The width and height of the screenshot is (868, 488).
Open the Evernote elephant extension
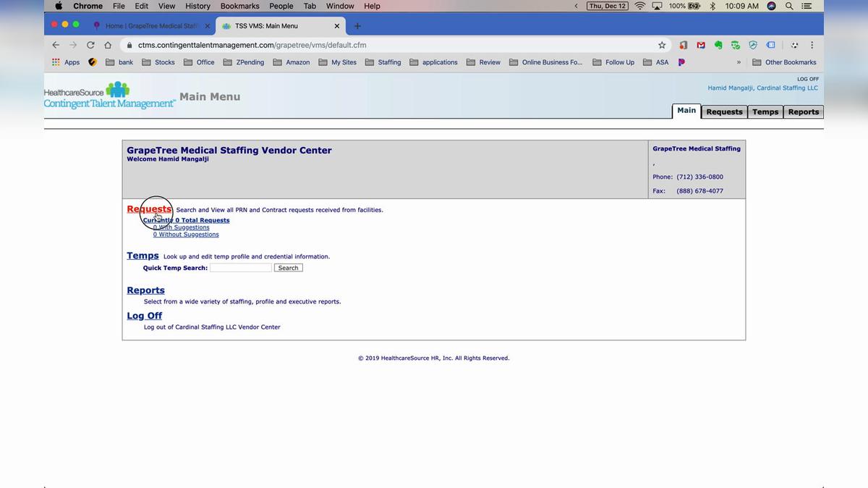coord(718,45)
